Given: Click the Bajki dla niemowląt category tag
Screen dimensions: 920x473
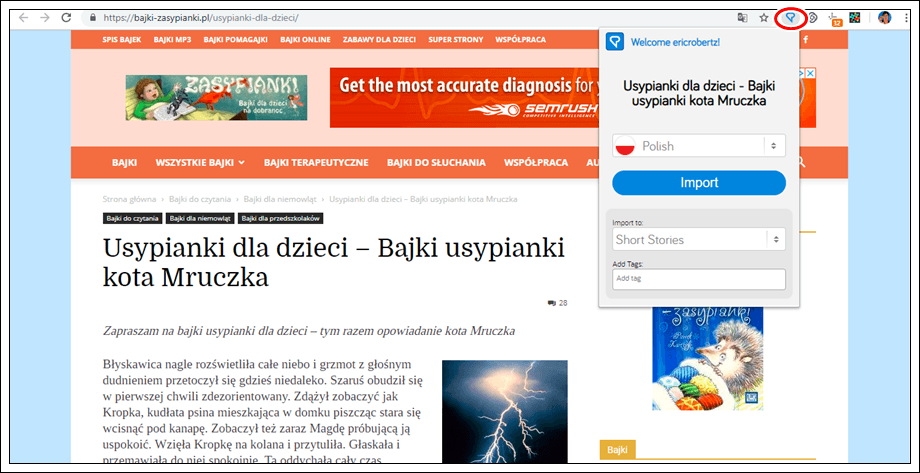Looking at the screenshot, I should click(x=200, y=218).
